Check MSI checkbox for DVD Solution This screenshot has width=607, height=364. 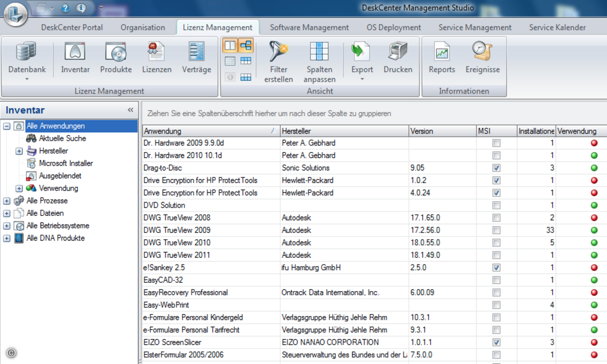tap(496, 205)
